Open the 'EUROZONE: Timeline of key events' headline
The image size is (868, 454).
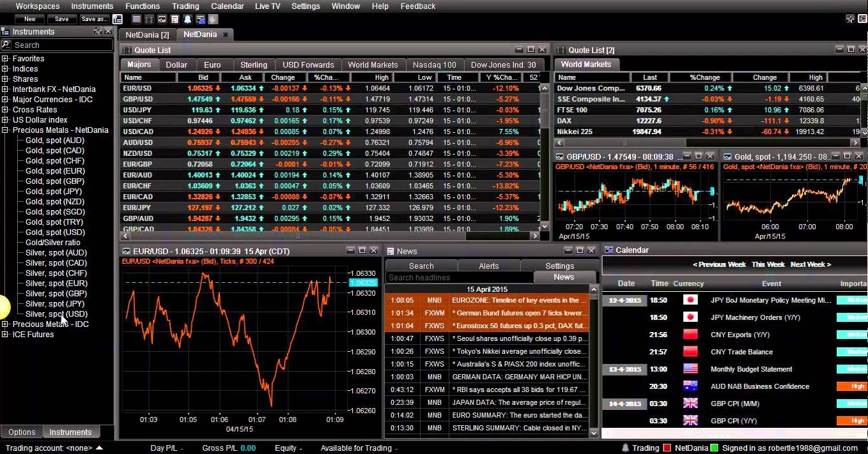pos(520,300)
